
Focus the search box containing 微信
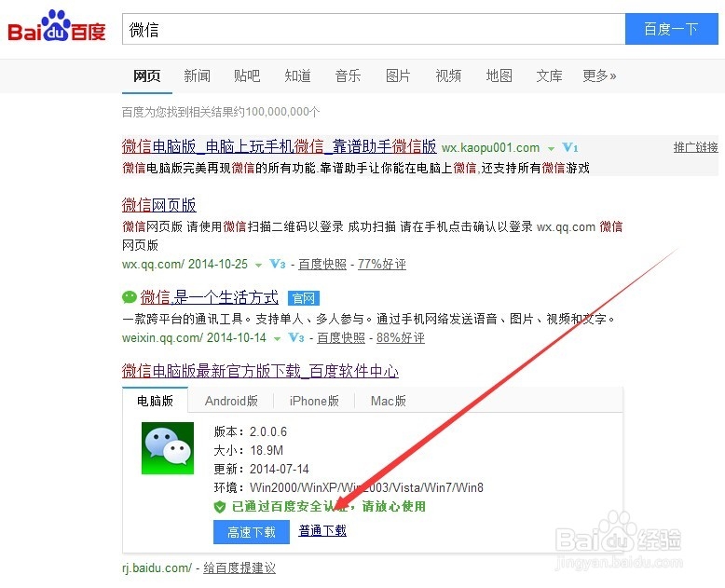coord(374,29)
